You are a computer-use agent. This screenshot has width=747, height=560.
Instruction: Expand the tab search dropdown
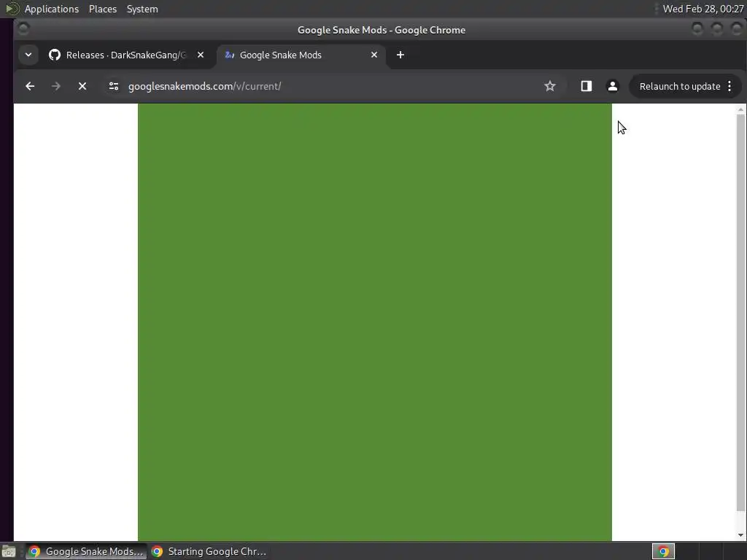[x=28, y=55]
